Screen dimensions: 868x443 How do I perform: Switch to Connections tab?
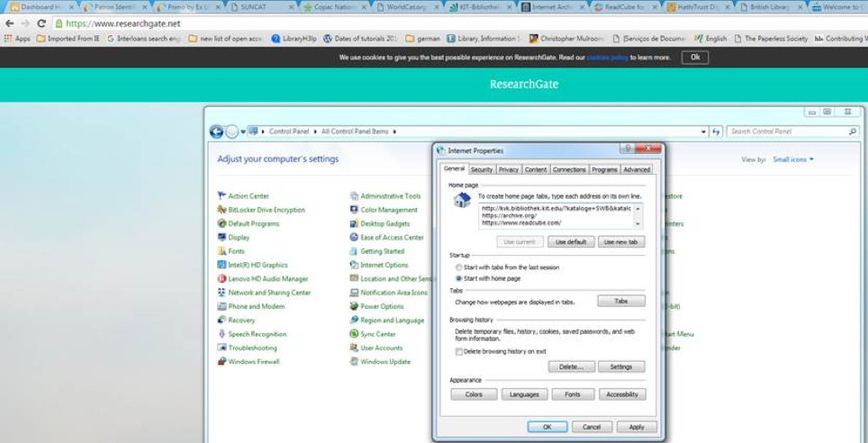pyautogui.click(x=569, y=169)
